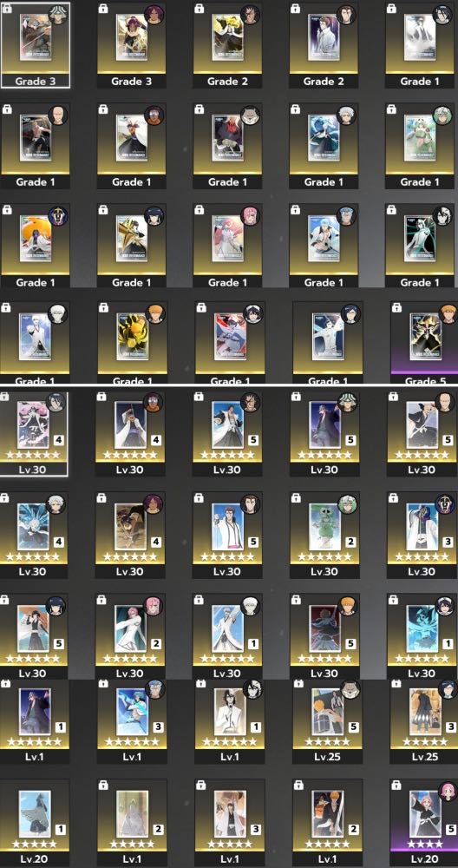Screen dimensions: 458x868
Task: Choose the Lv.30 card showing number 3
Action: (x=422, y=536)
